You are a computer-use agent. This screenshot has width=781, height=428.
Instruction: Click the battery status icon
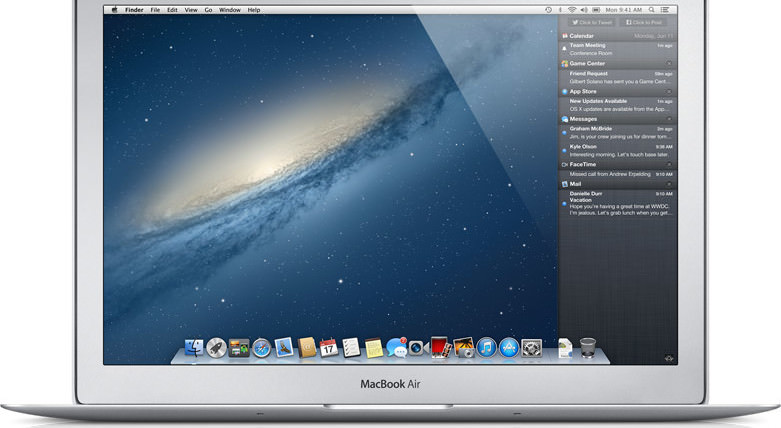pyautogui.click(x=596, y=9)
